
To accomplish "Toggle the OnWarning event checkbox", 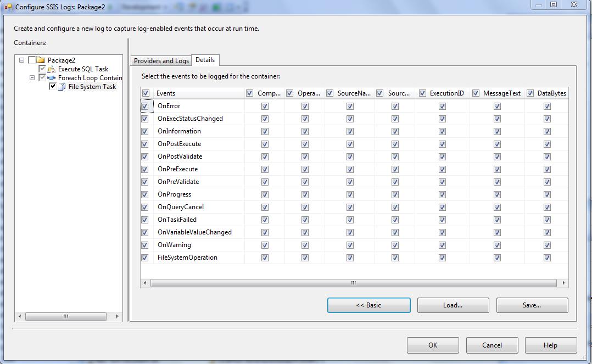I will (145, 245).
